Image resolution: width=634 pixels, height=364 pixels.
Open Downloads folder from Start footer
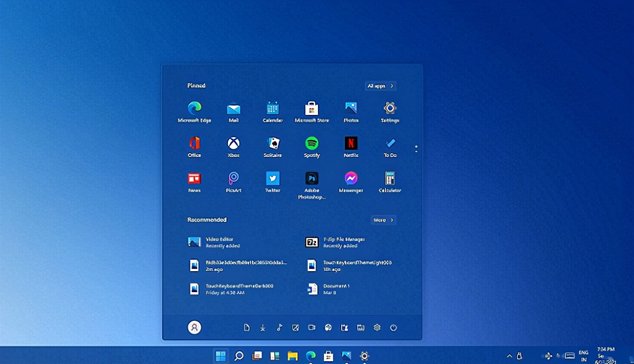point(263,328)
